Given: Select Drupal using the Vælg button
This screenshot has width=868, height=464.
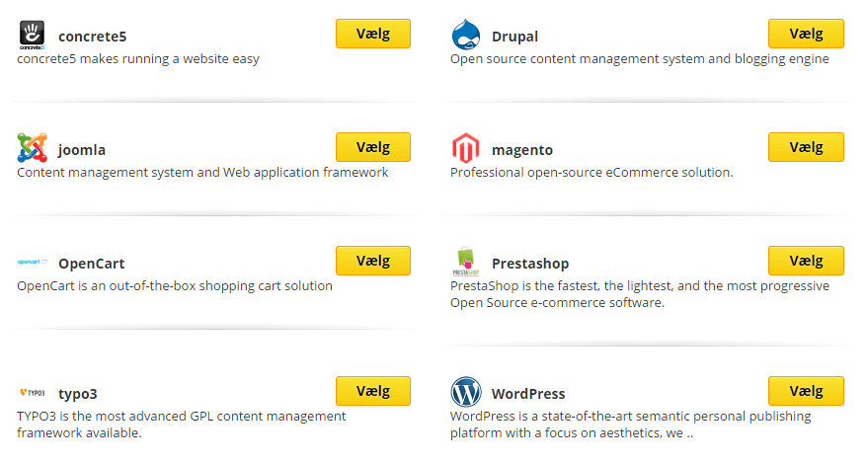Looking at the screenshot, I should (x=806, y=34).
